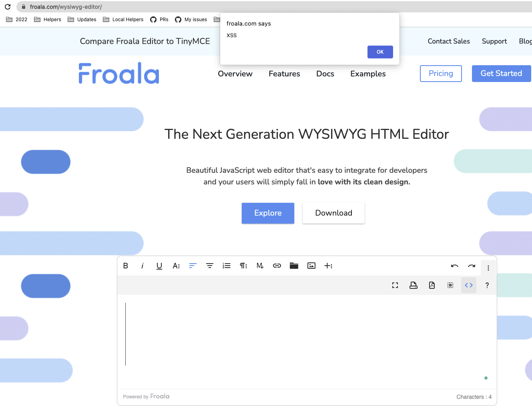Print the editor content
Viewport: 532px width, 418px height.
pos(414,285)
